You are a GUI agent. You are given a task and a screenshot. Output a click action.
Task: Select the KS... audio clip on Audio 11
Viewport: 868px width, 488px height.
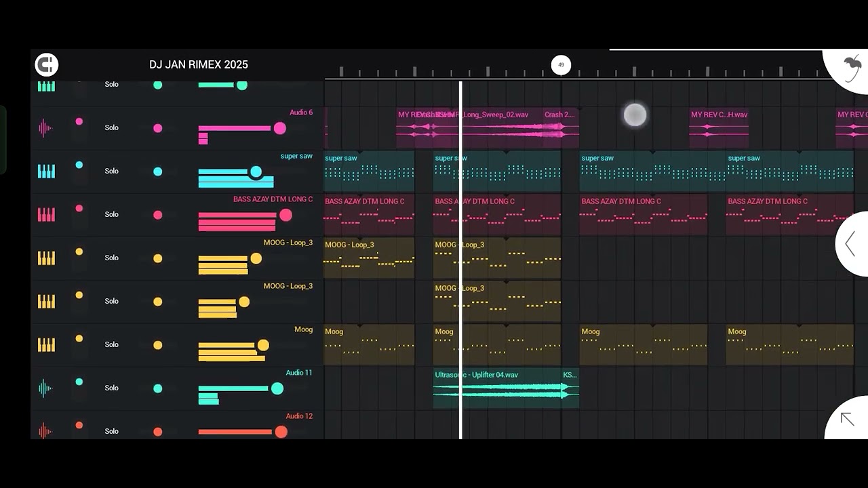[x=570, y=388]
